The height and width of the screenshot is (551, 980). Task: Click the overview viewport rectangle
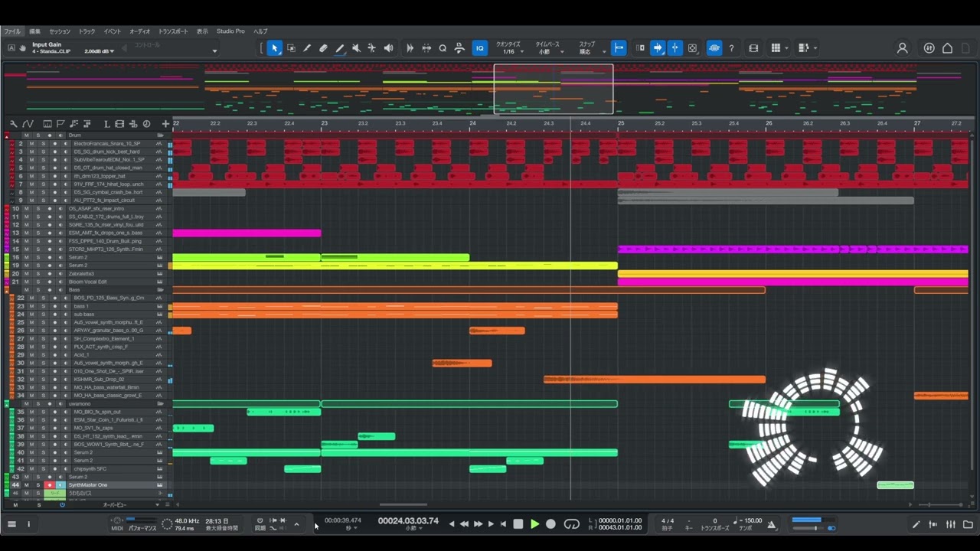(554, 89)
